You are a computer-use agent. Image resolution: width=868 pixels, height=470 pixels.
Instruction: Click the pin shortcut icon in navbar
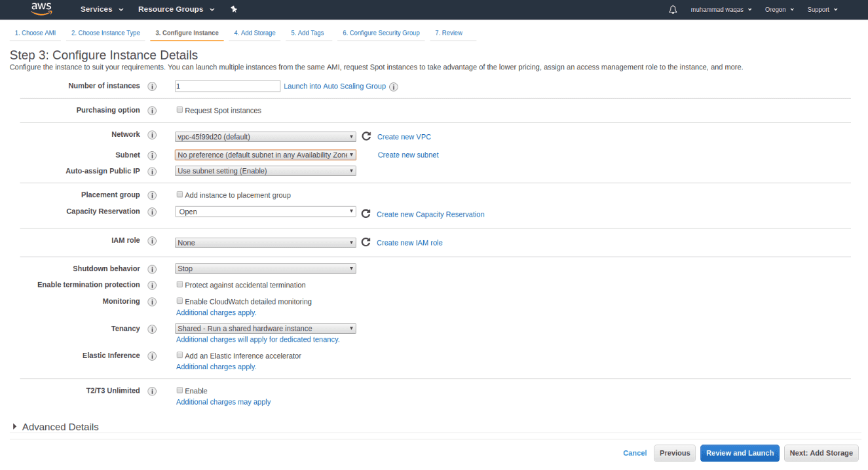(x=235, y=9)
